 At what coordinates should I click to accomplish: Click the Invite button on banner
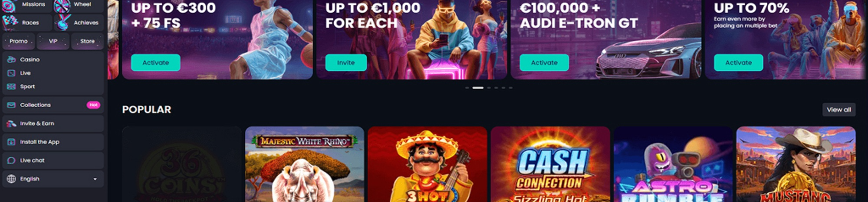click(346, 62)
